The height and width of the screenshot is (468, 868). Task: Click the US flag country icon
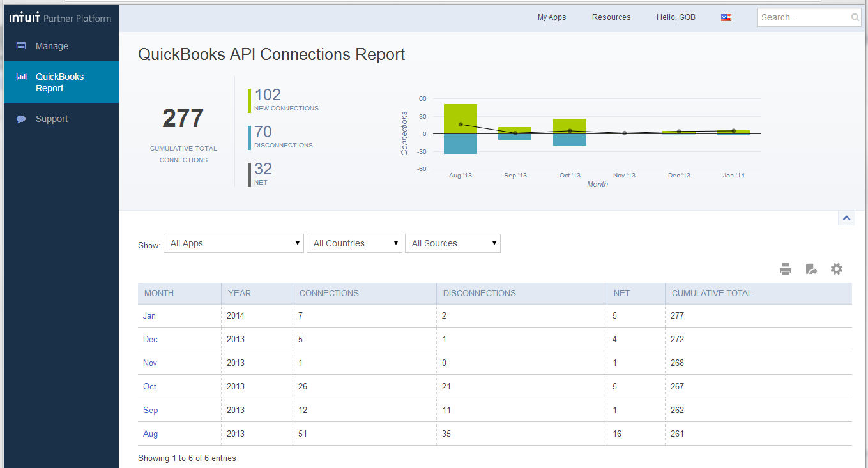coord(726,17)
